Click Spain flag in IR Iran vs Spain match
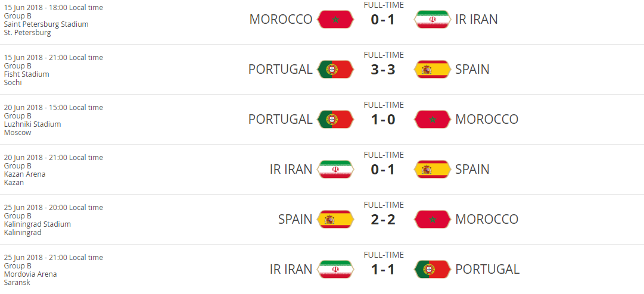The height and width of the screenshot is (294, 644). pos(433,169)
